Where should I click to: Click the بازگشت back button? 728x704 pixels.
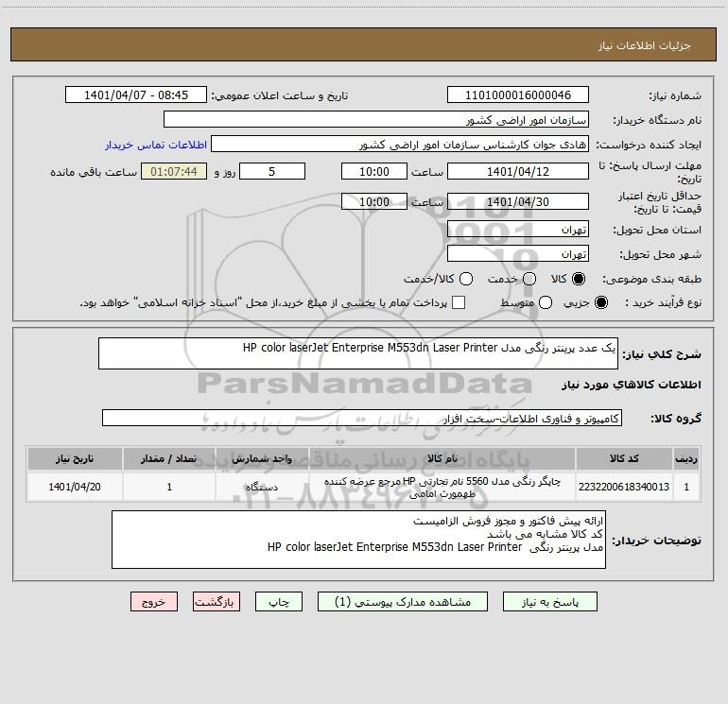pyautogui.click(x=217, y=602)
